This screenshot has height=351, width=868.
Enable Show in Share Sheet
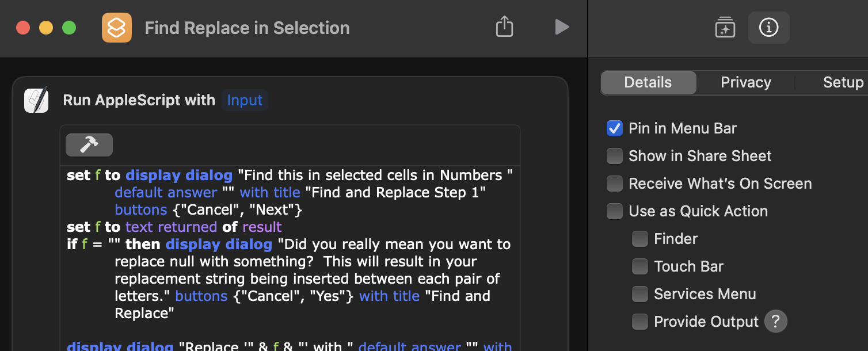615,156
